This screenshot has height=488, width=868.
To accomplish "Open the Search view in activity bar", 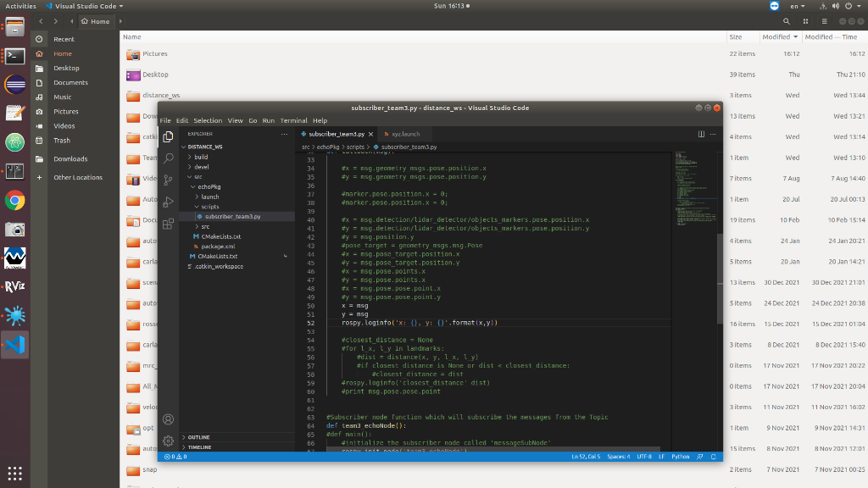I will tap(169, 158).
